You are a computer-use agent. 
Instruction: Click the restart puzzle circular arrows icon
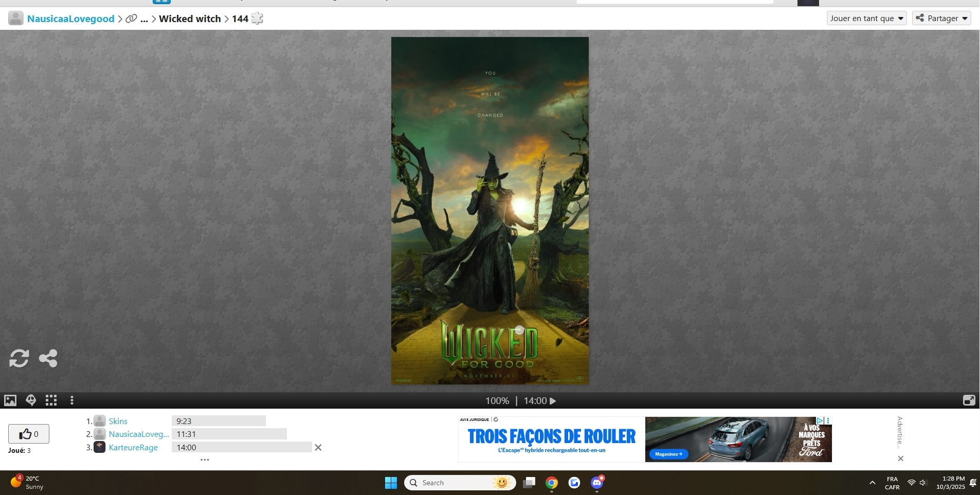click(19, 358)
